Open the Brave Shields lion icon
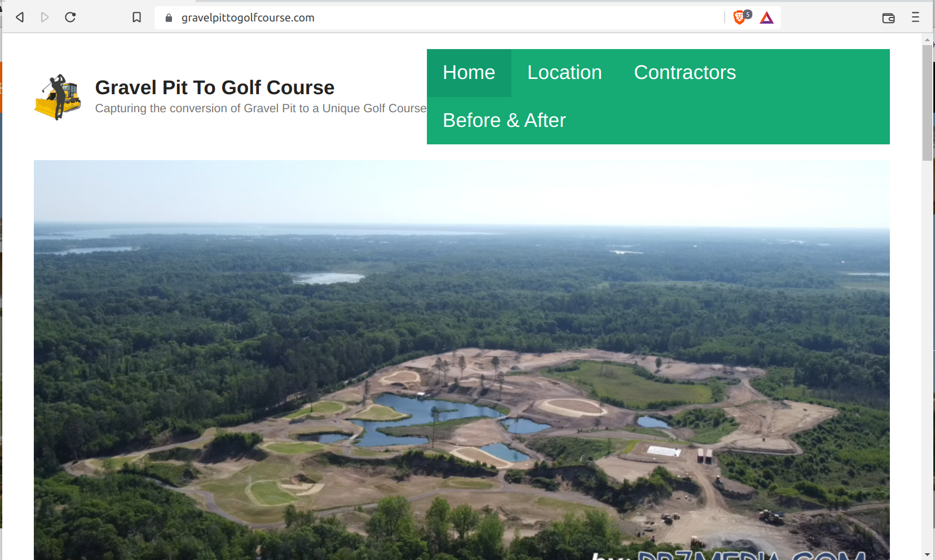The width and height of the screenshot is (935, 560). 739,17
